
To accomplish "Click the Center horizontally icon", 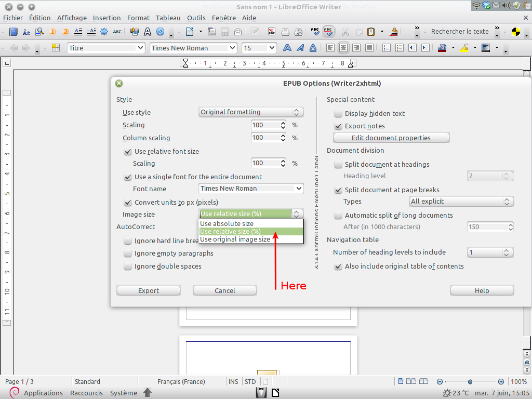I will point(343,48).
